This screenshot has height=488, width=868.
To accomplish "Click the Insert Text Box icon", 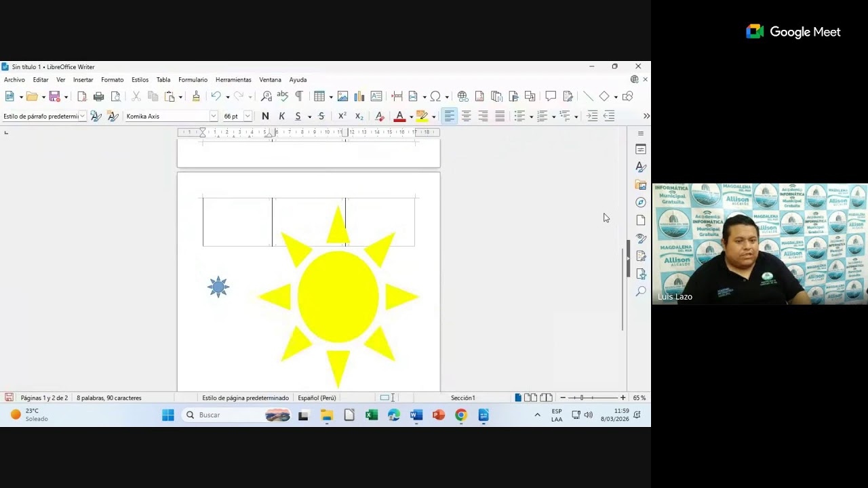I will [376, 96].
